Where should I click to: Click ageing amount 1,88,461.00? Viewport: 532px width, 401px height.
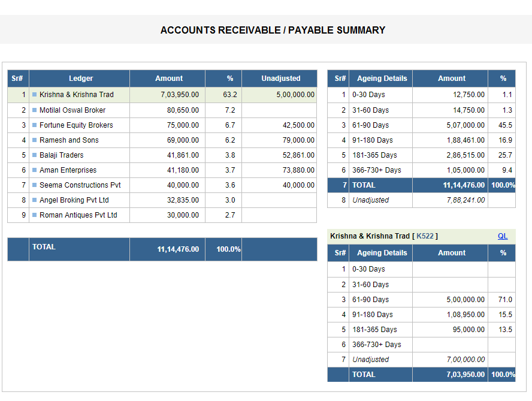(x=465, y=140)
